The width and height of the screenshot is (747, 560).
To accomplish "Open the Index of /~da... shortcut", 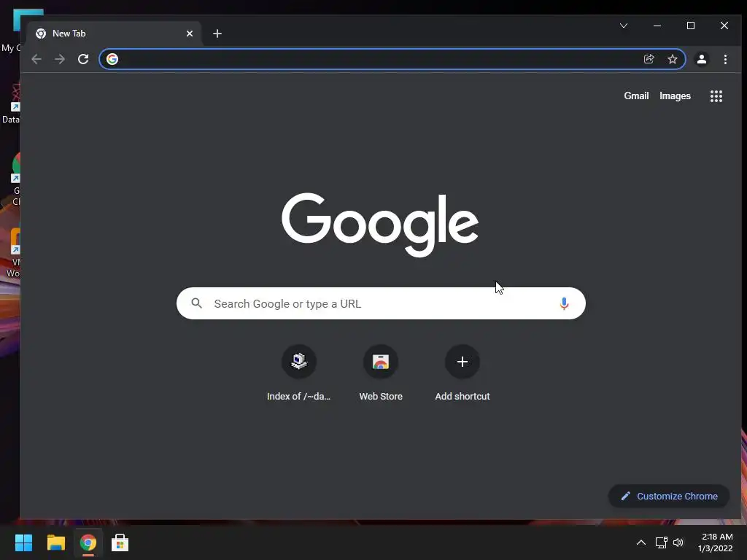I will tap(298, 373).
